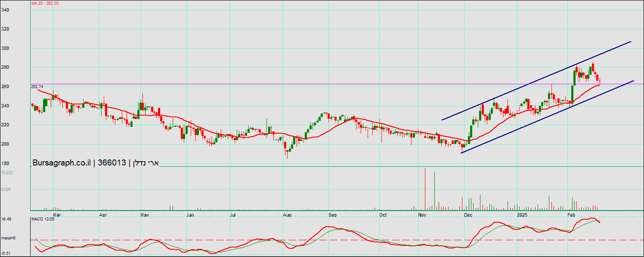Click the 19,252 volume scale label
This screenshot has height=257, width=644.
point(7,172)
